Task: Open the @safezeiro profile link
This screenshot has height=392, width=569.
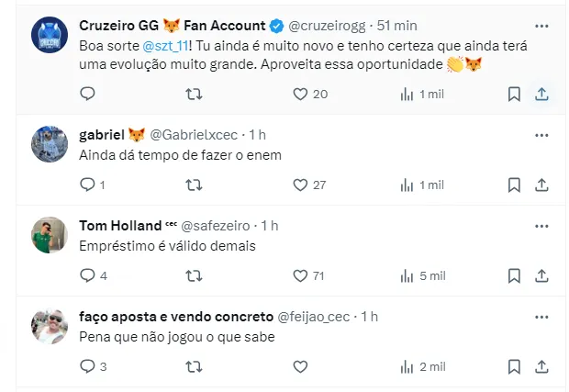Action: click(x=216, y=226)
